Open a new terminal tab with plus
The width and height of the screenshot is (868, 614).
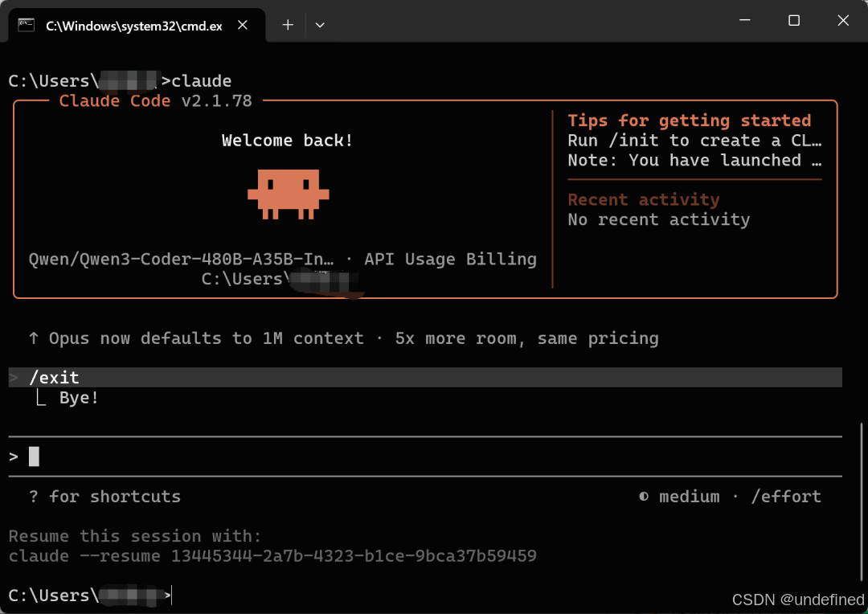click(x=288, y=25)
